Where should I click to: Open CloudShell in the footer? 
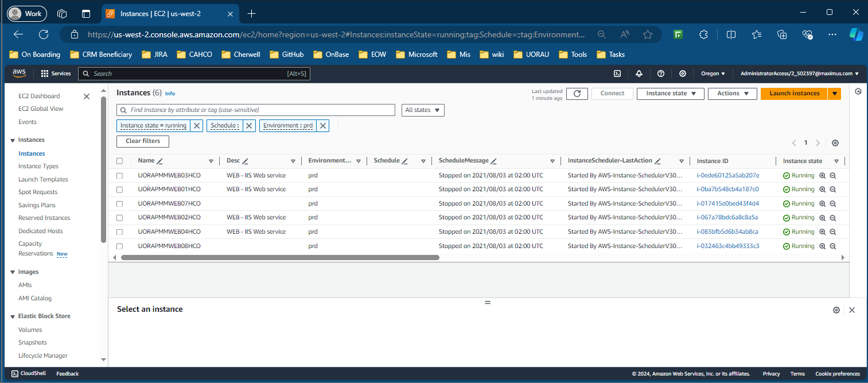30,374
